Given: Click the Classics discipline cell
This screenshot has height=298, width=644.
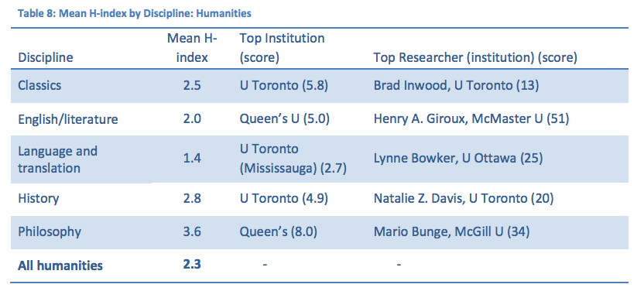Looking at the screenshot, I should click(x=39, y=85).
